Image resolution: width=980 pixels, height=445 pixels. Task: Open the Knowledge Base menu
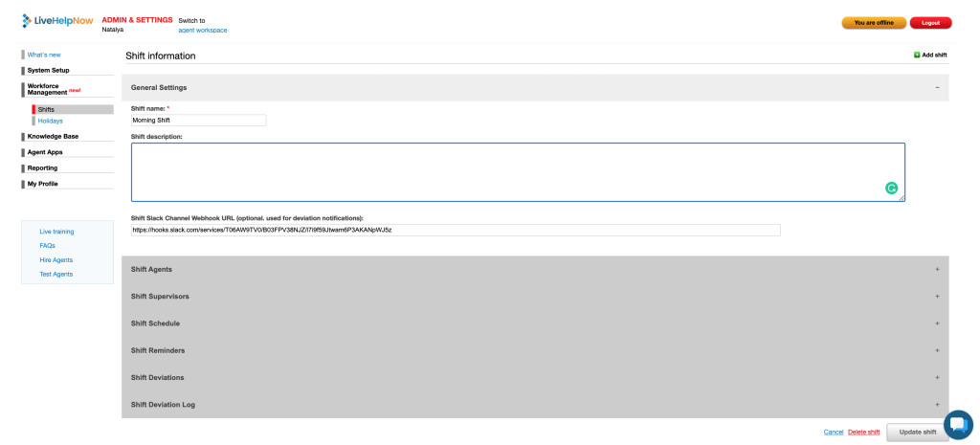coord(53,136)
